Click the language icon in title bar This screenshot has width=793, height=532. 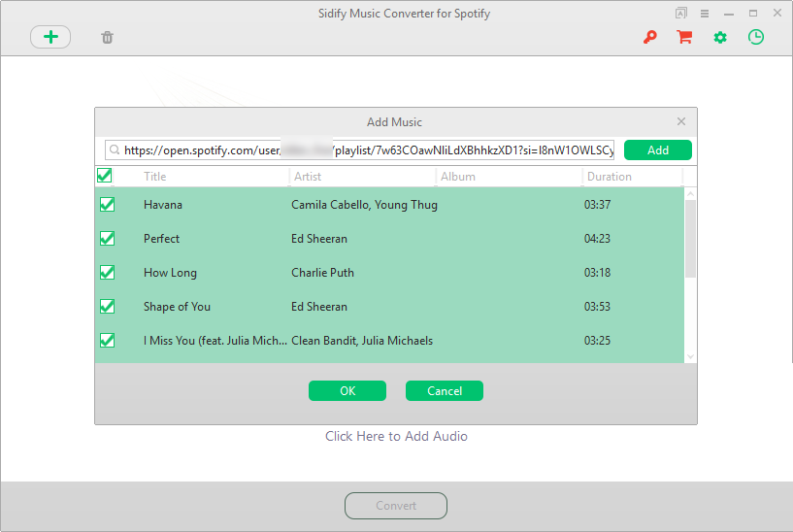681,14
